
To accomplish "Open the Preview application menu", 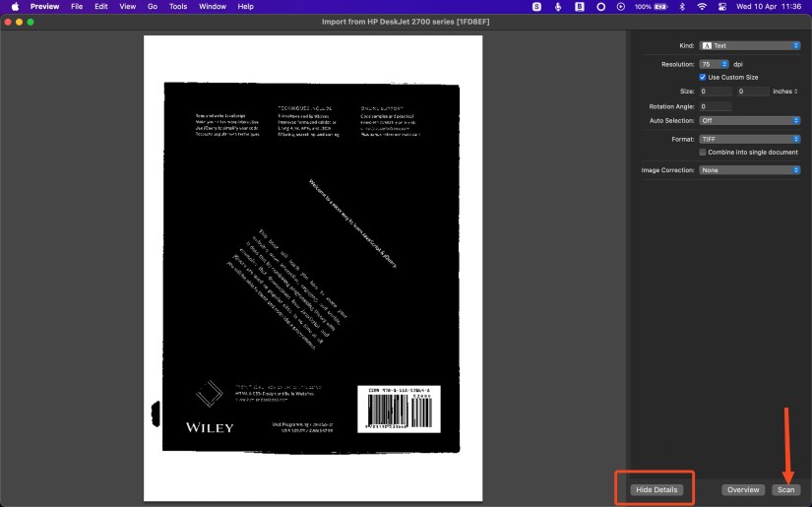I will [44, 7].
